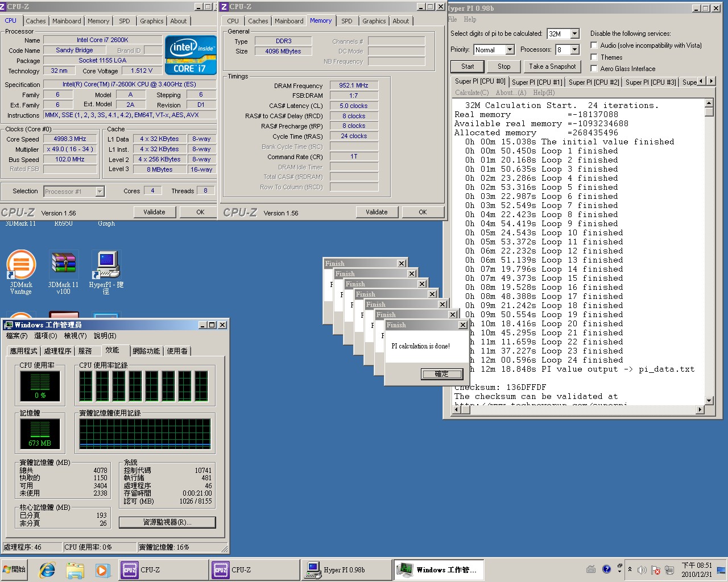Image resolution: width=728 pixels, height=582 pixels.
Task: Select the Super PI [CPU #1] tab
Action: coord(537,82)
